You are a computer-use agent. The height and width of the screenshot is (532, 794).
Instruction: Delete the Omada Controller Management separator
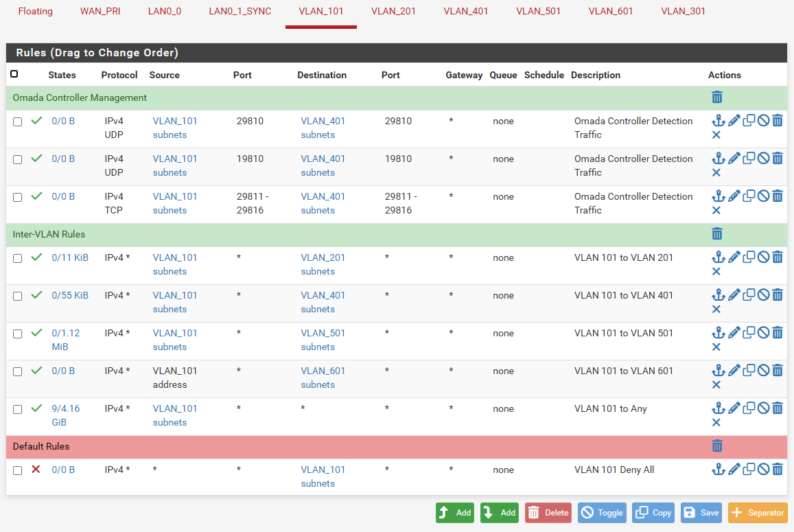point(717,97)
